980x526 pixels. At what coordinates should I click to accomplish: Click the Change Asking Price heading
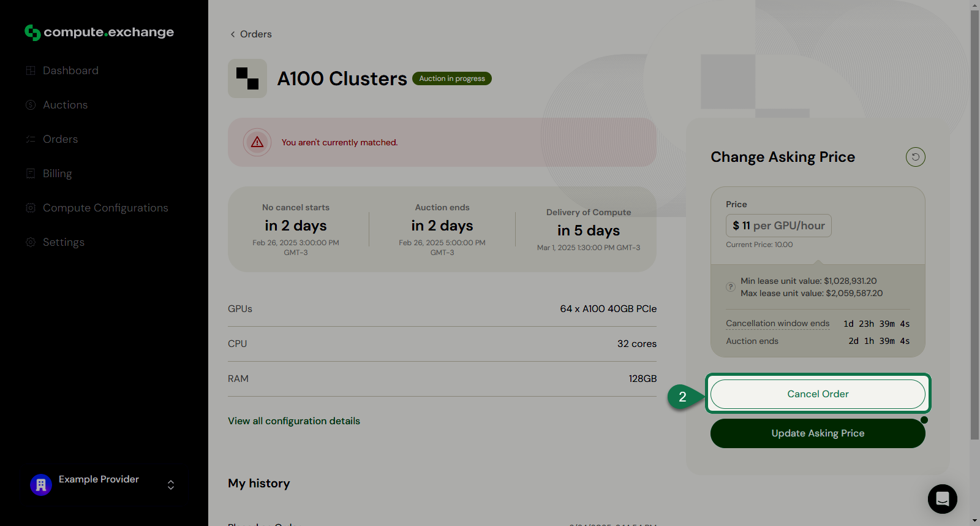tap(783, 157)
